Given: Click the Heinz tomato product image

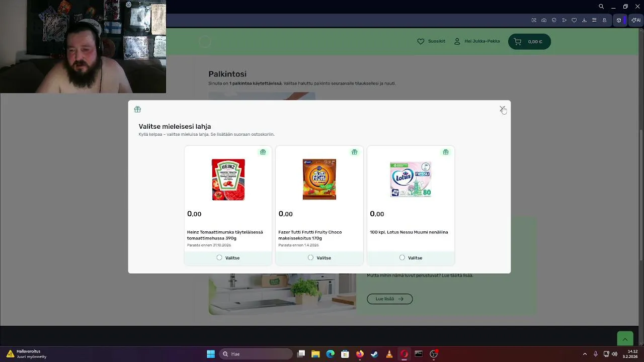Looking at the screenshot, I should click(x=228, y=179).
